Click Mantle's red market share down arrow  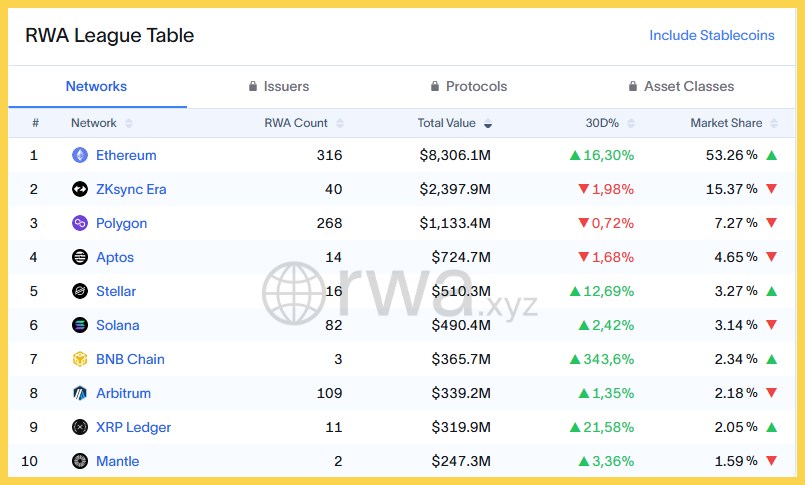coord(771,460)
